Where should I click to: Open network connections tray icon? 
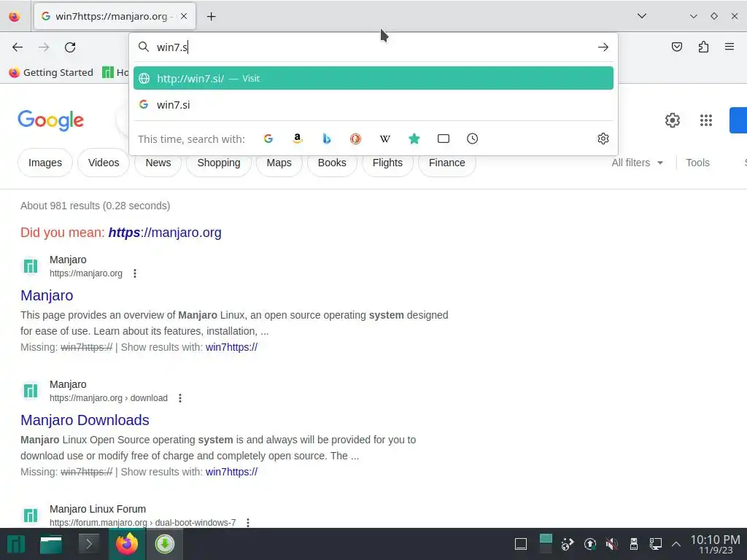click(x=656, y=544)
